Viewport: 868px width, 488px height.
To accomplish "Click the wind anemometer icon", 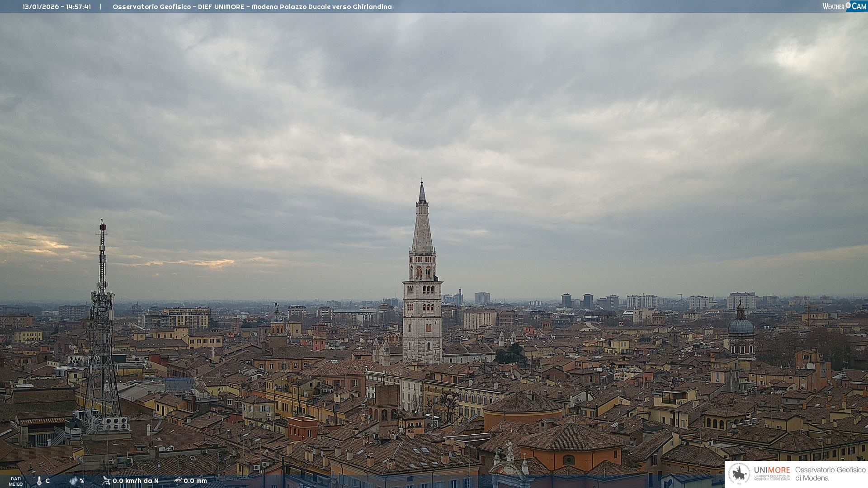I will click(106, 481).
